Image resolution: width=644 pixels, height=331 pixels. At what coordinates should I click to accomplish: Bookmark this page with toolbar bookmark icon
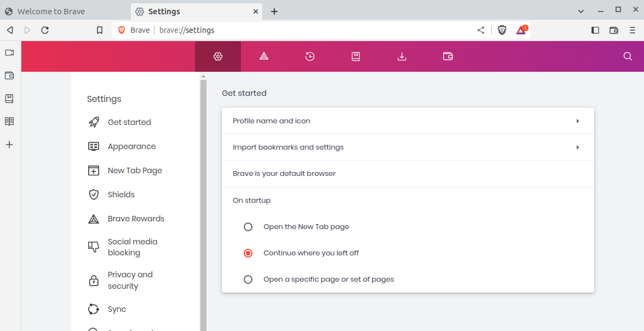tap(100, 30)
